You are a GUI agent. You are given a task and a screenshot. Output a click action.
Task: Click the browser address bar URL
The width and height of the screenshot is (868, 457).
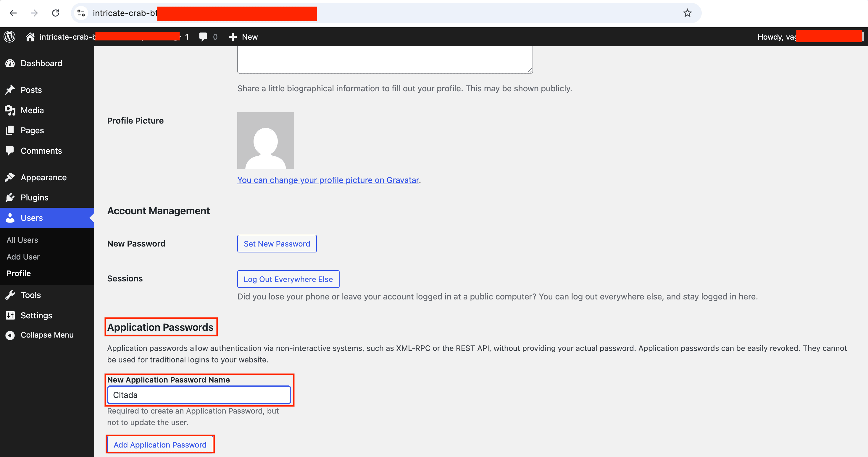125,13
